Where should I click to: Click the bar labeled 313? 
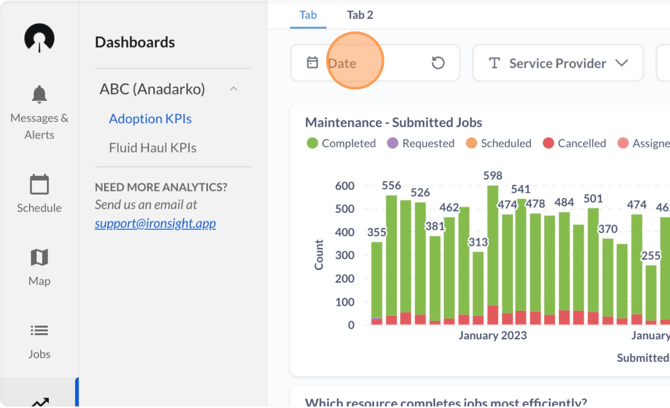point(478,288)
